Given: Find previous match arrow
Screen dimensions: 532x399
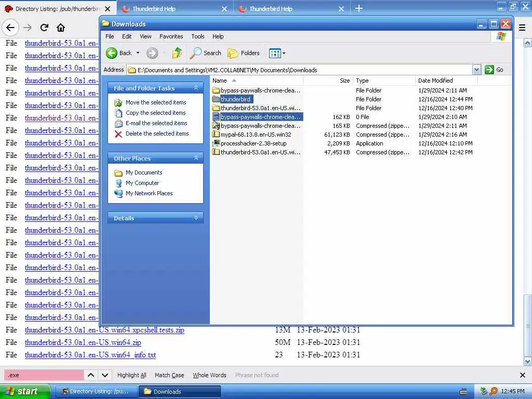Looking at the screenshot, I should click(91, 375).
